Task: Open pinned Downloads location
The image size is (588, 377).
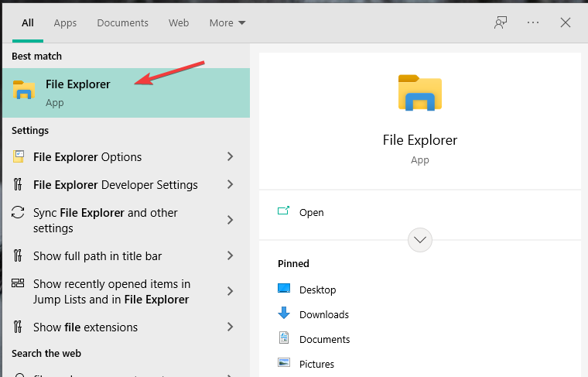Action: point(324,315)
